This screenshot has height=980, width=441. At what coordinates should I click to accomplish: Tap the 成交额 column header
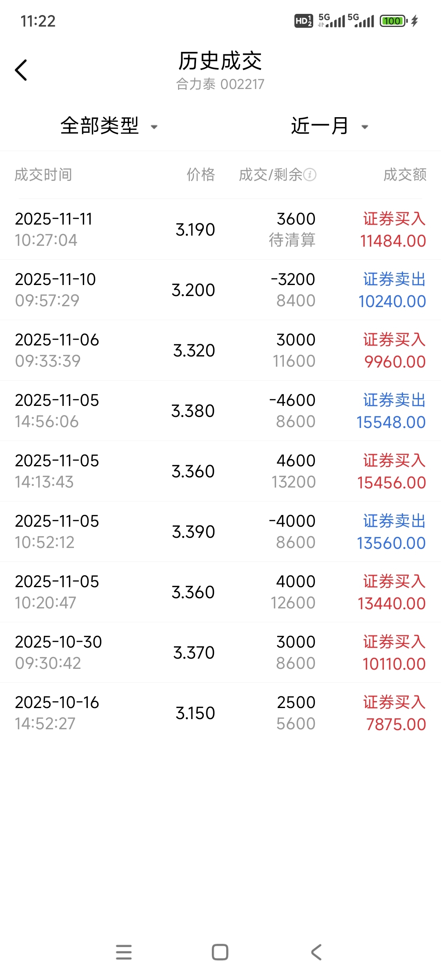pyautogui.click(x=405, y=175)
